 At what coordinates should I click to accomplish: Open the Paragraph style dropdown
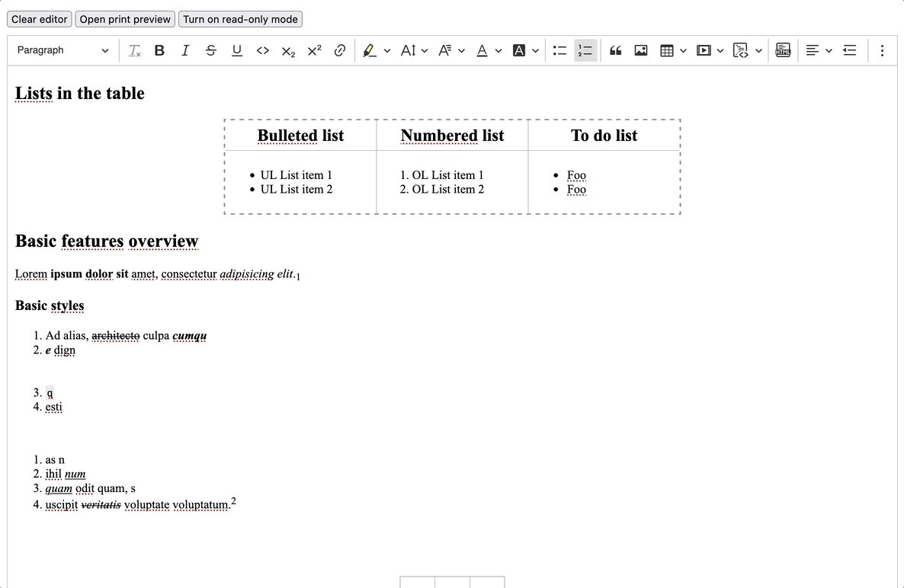pos(61,50)
